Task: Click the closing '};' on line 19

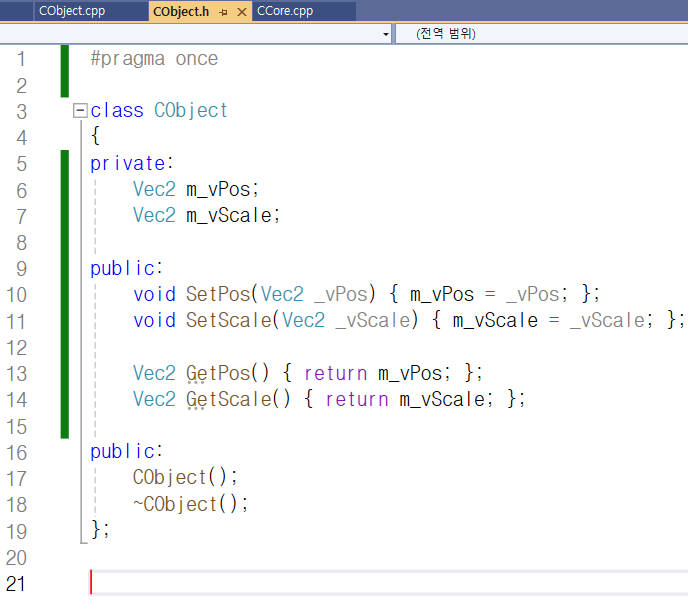Action: pos(100,529)
